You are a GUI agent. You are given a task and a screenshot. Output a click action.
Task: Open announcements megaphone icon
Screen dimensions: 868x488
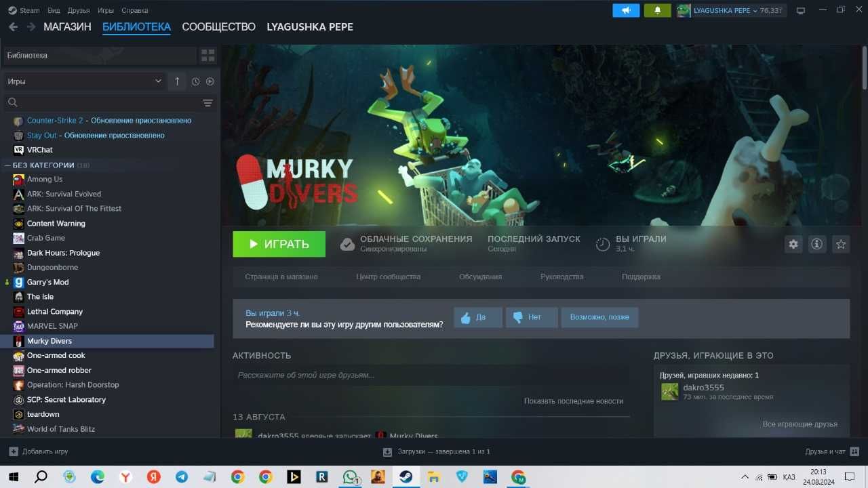[626, 10]
